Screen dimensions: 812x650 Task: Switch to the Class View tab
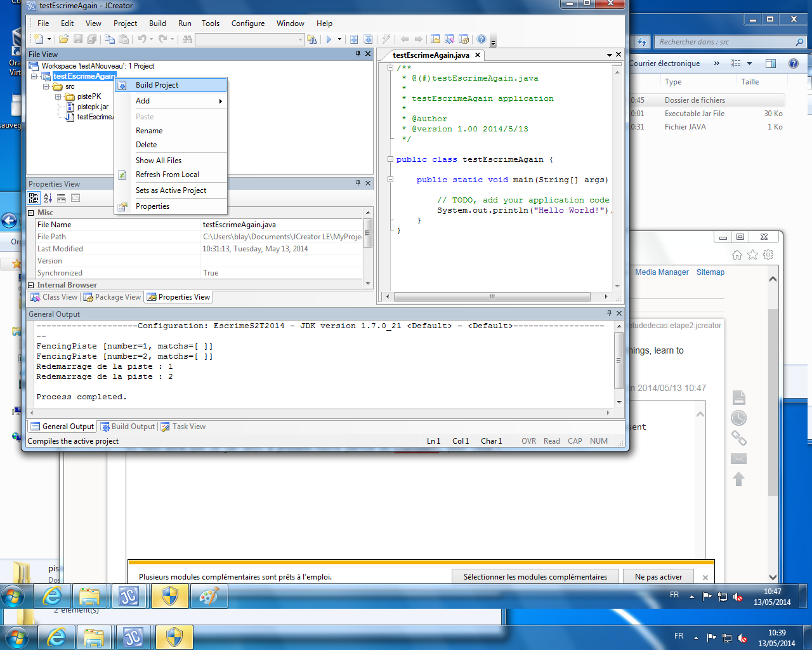(55, 297)
